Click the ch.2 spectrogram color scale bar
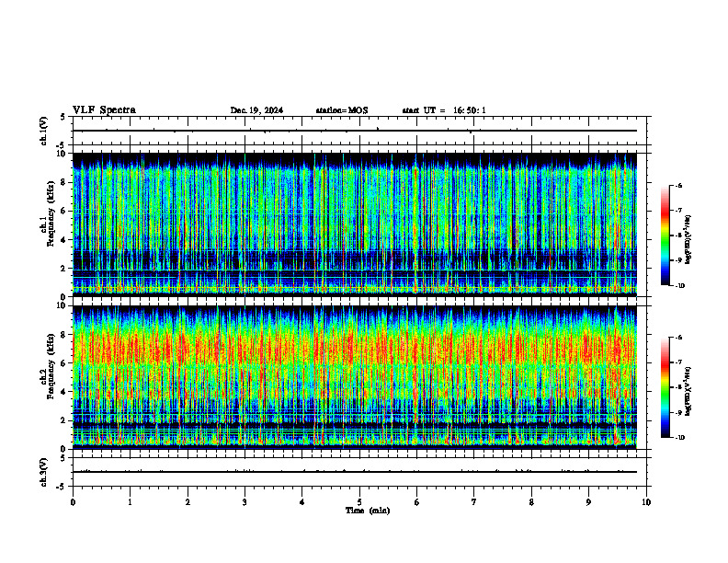Screen dimensions: 728x563 click(x=665, y=387)
